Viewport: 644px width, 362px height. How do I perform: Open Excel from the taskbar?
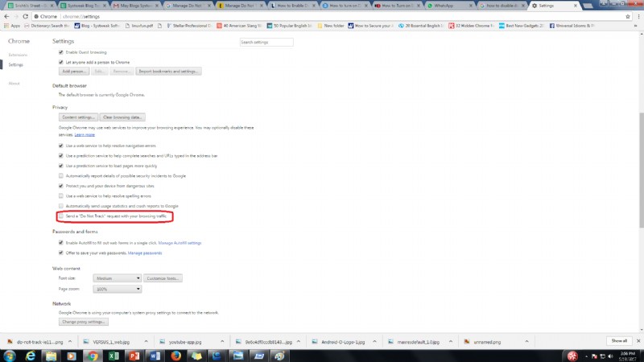point(114,356)
